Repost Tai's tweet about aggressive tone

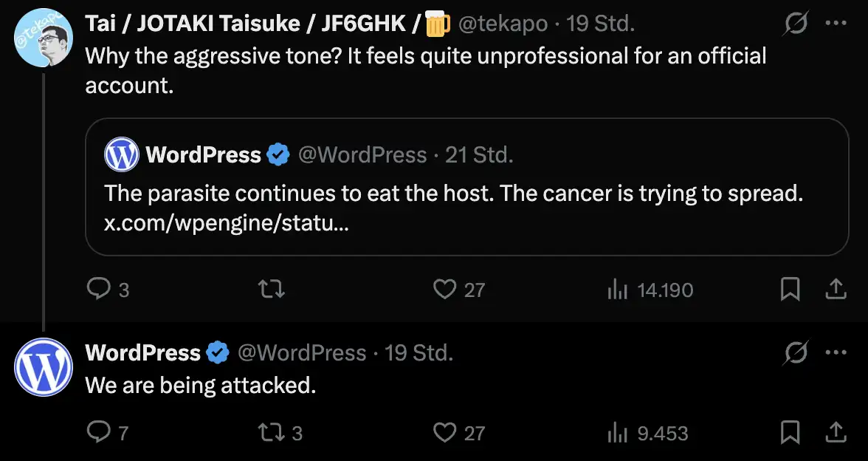pos(272,290)
